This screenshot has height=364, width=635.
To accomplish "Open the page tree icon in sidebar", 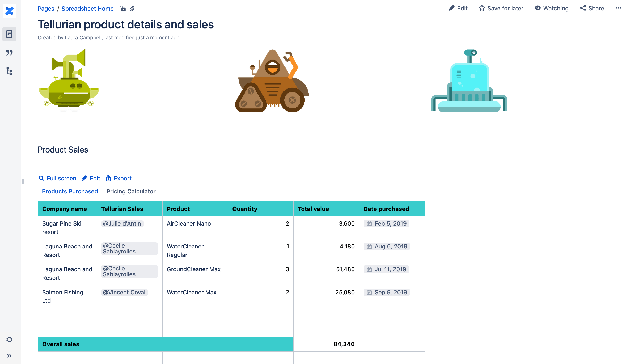I will pyautogui.click(x=10, y=71).
